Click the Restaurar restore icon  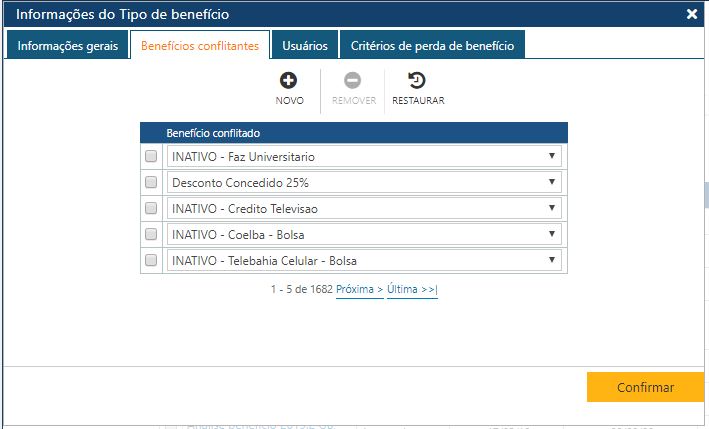coord(417,81)
